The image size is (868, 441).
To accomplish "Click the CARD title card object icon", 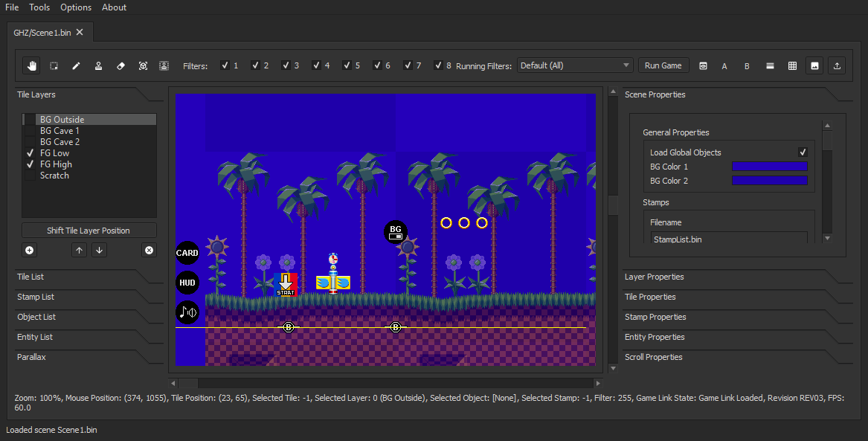I will [x=187, y=253].
